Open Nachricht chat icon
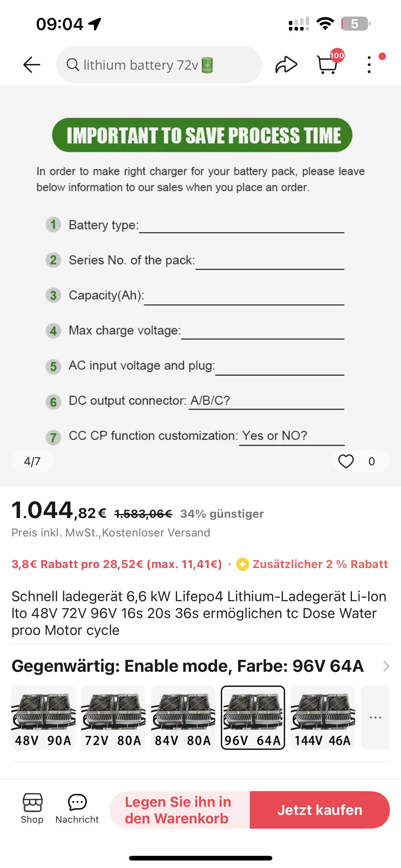The image size is (401, 868). tap(77, 809)
